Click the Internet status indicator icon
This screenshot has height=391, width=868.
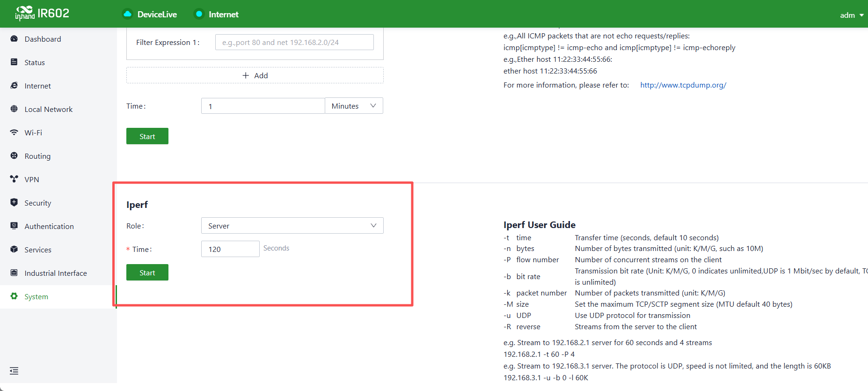tap(199, 14)
